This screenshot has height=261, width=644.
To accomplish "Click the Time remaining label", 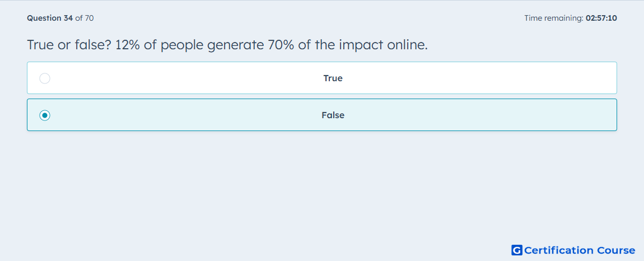I will pyautogui.click(x=554, y=18).
